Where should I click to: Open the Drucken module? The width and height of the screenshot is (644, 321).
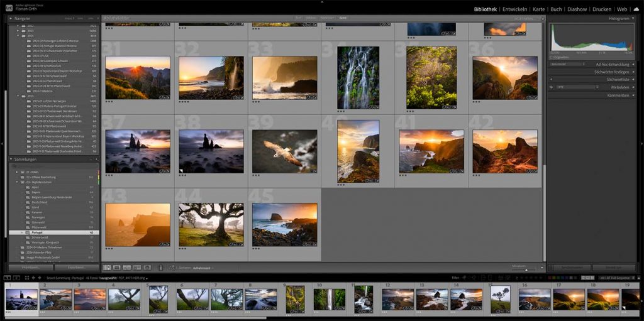pos(602,9)
